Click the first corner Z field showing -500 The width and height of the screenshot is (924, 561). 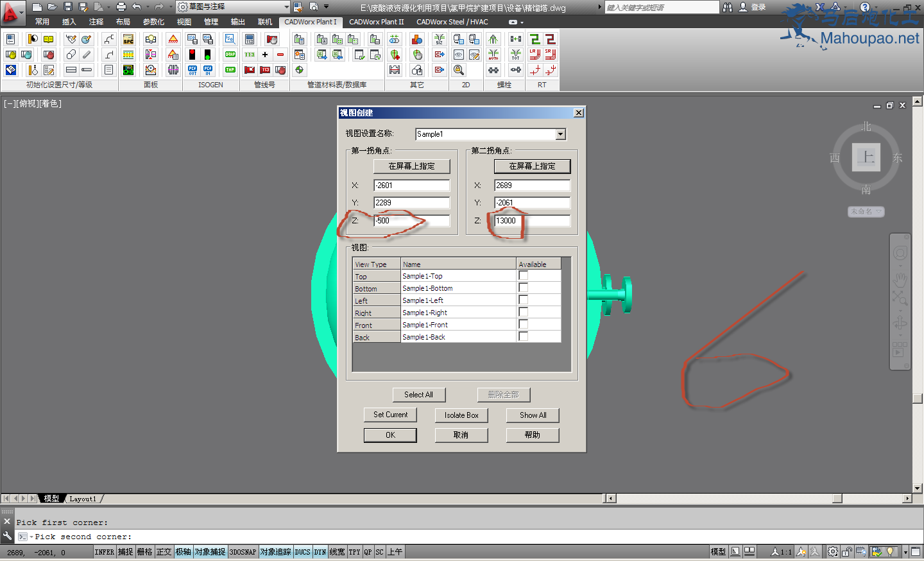[x=411, y=220]
